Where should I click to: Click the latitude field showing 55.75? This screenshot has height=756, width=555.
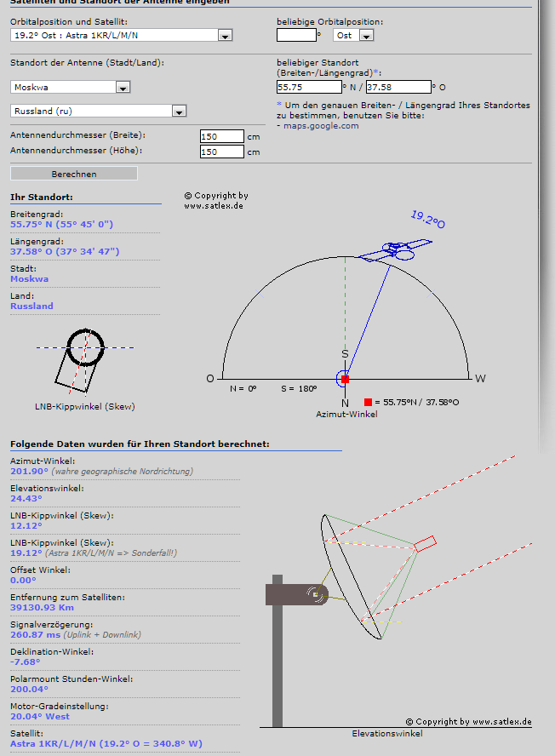point(309,88)
